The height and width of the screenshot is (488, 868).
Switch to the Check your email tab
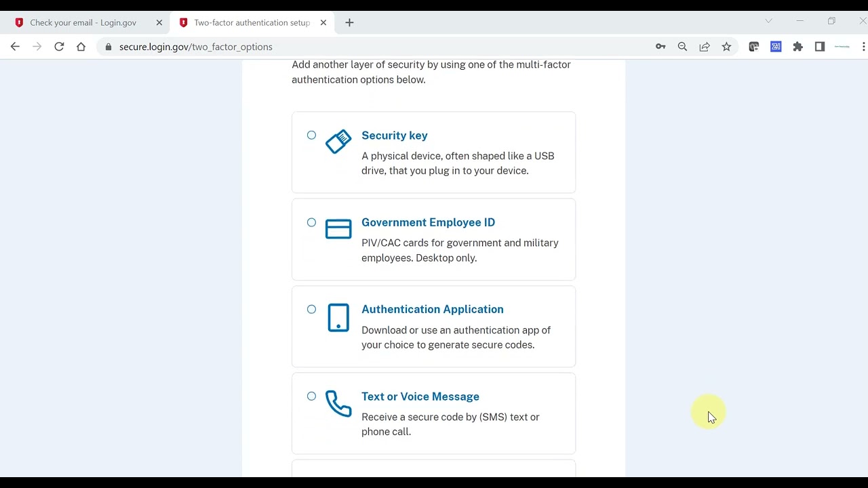pos(83,22)
